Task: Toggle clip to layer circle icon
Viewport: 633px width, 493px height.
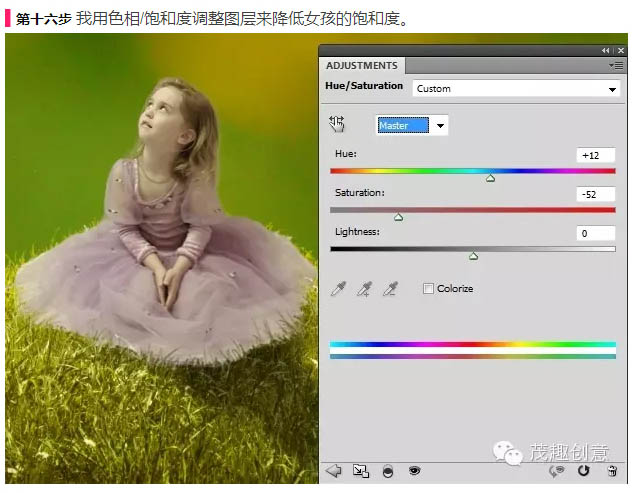Action: (x=388, y=470)
